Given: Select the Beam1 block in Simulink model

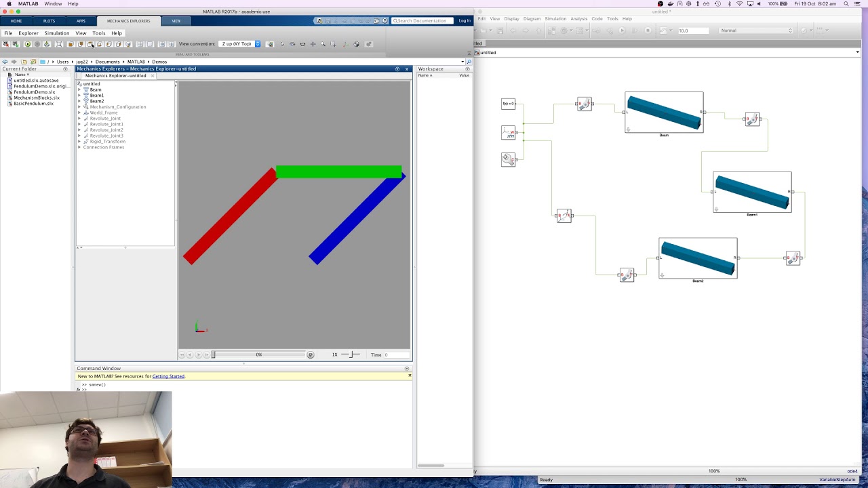Looking at the screenshot, I should 752,192.
